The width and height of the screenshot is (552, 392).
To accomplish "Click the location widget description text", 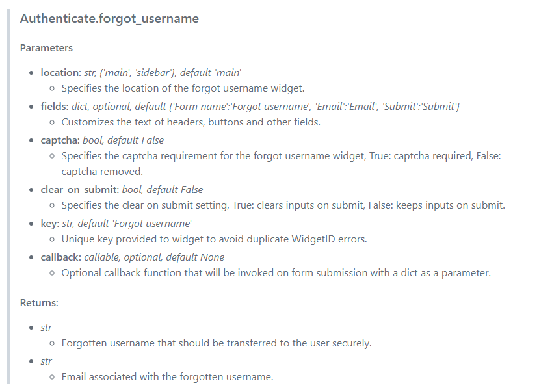I will (x=183, y=88).
